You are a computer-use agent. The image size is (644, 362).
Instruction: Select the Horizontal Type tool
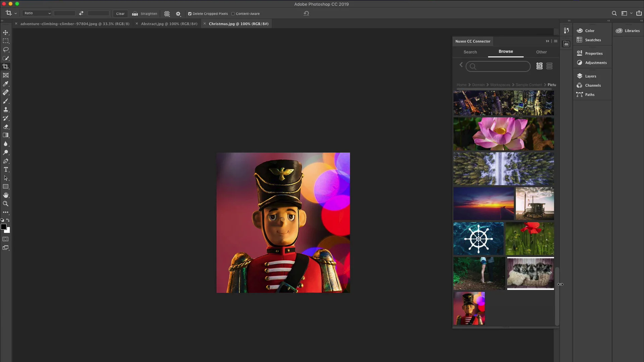(6, 170)
